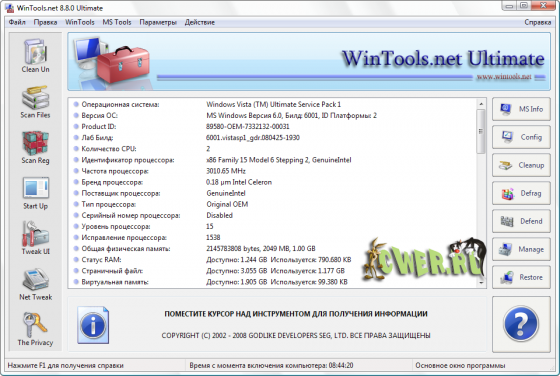Click the 3010.65 MHz value
The image size is (560, 376).
[226, 171]
